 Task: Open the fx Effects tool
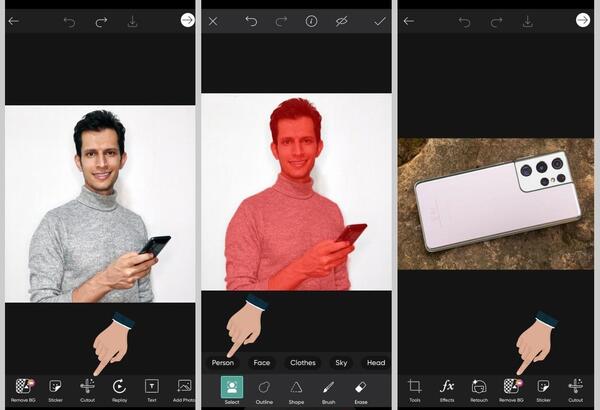point(447,390)
